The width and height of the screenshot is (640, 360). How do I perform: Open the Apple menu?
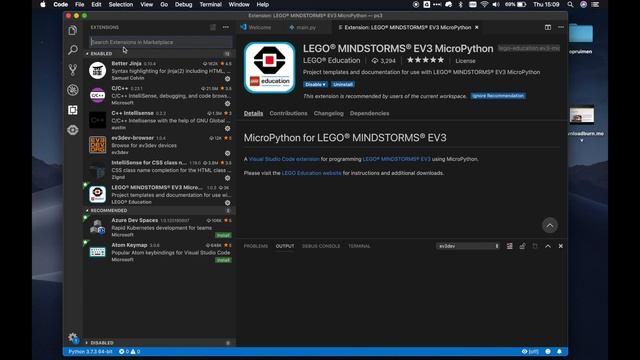[x=43, y=4]
